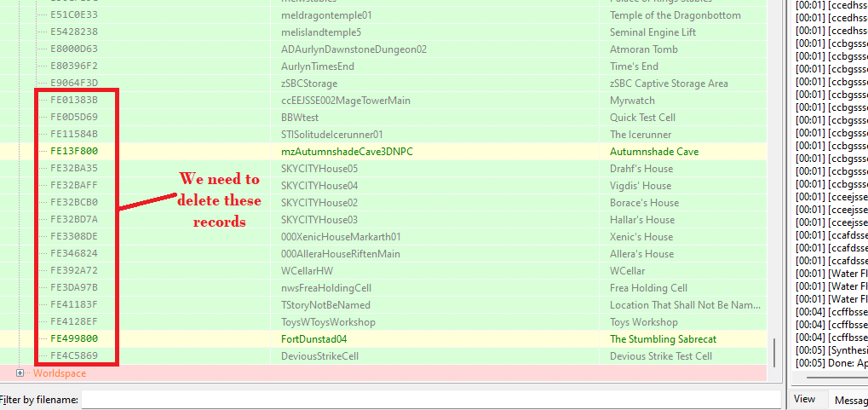Select record FE41183F
868x410 pixels.
click(74, 305)
